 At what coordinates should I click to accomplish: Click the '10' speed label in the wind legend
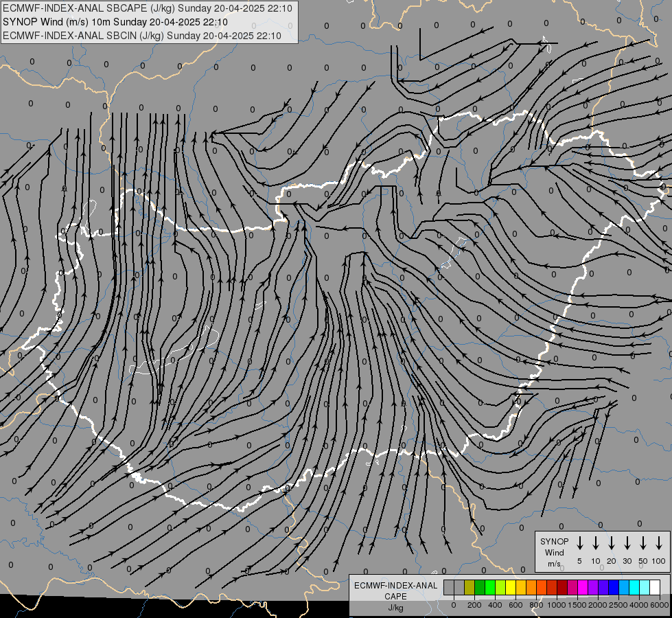[x=596, y=561]
